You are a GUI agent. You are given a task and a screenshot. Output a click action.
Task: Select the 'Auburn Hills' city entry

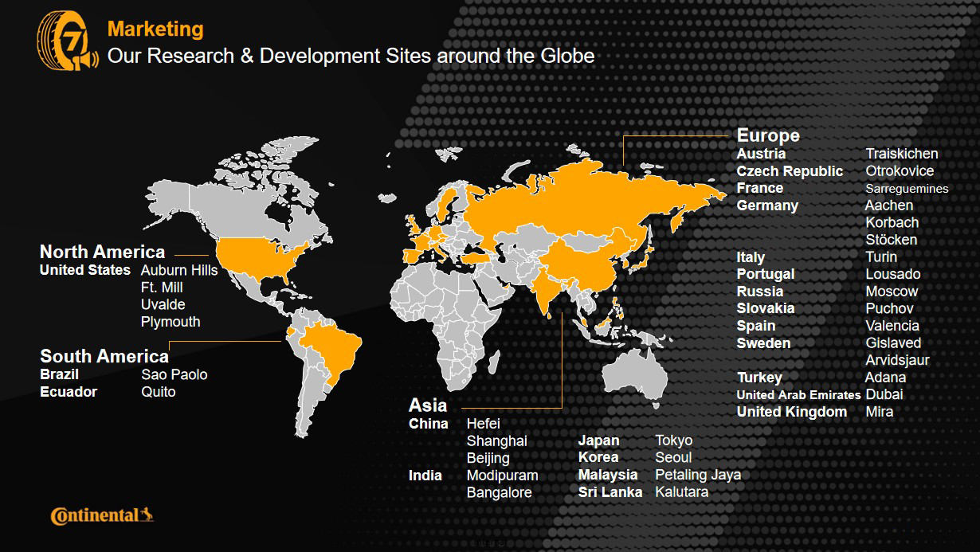pos(179,270)
